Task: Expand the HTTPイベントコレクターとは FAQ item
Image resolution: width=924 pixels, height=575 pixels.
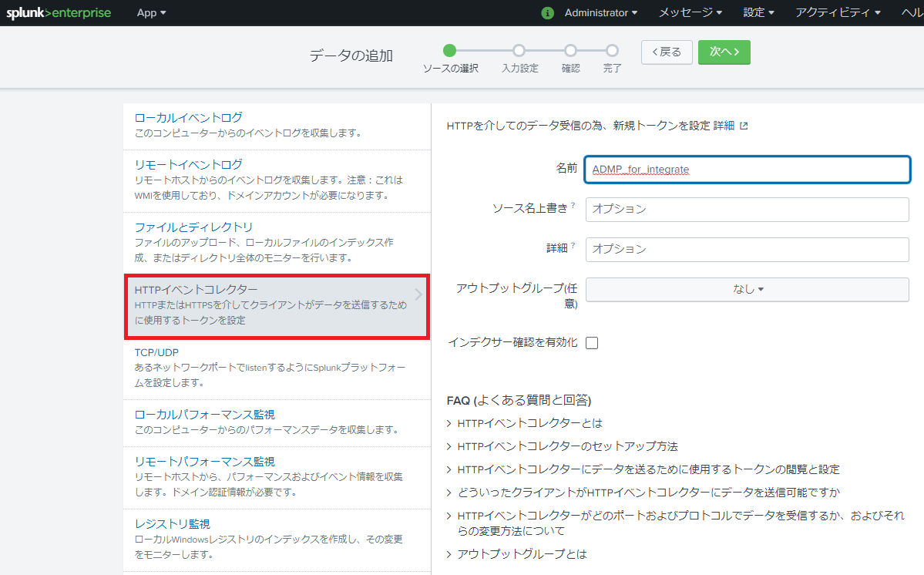Action: [x=529, y=423]
